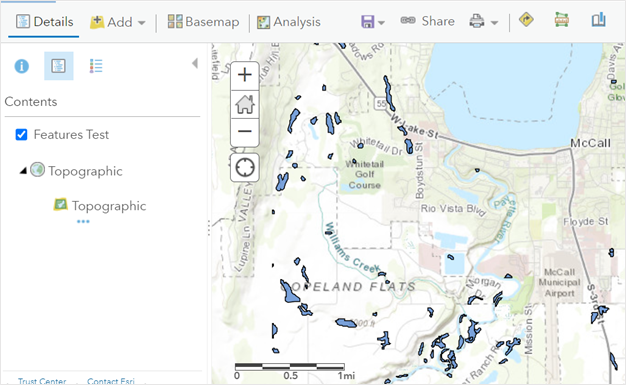Collapse the Topographic basemap group
The height and width of the screenshot is (385, 626).
pos(23,171)
